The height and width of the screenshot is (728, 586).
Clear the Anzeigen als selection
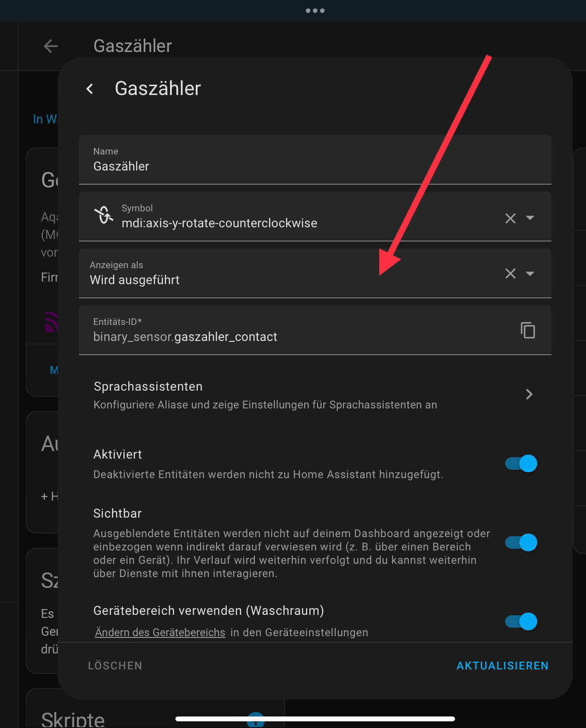[x=511, y=273]
